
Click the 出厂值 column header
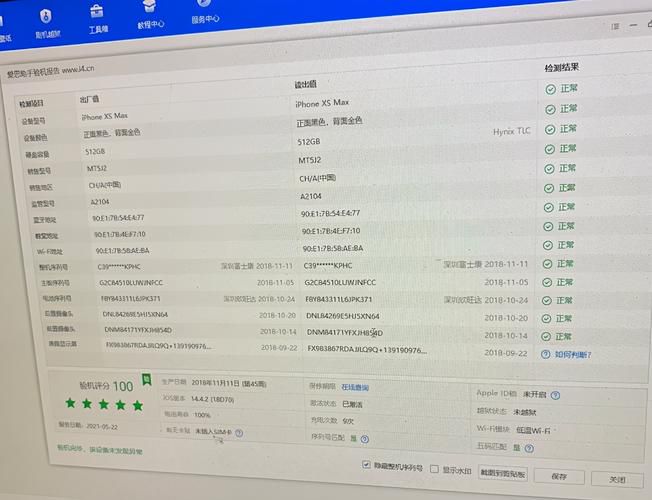point(89,99)
